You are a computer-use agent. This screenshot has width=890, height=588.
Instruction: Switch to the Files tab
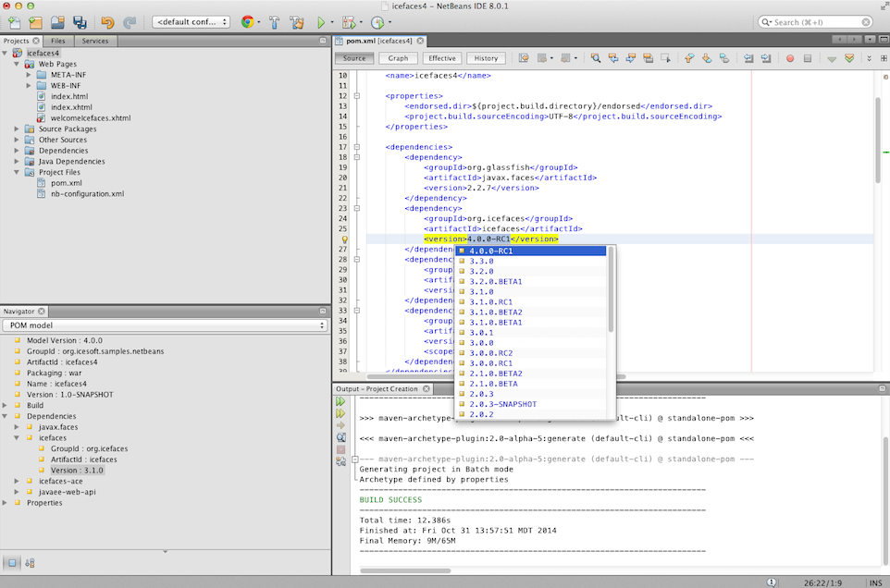(57, 41)
